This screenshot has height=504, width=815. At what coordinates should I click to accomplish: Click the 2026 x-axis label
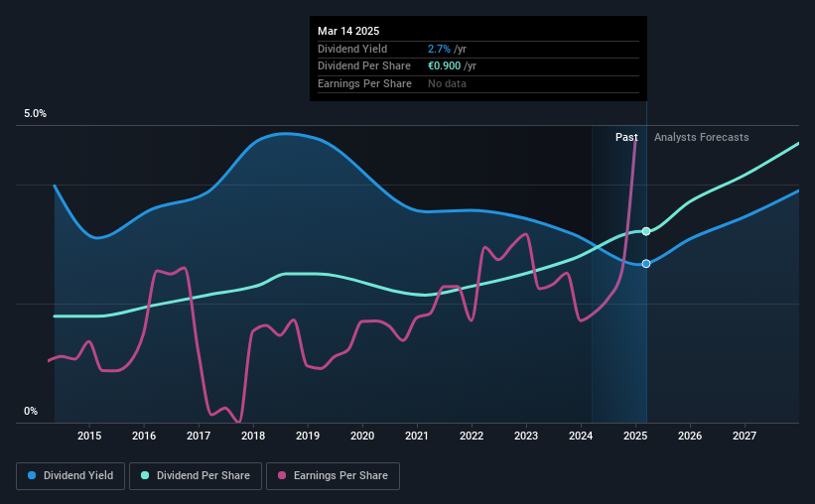[x=690, y=436]
